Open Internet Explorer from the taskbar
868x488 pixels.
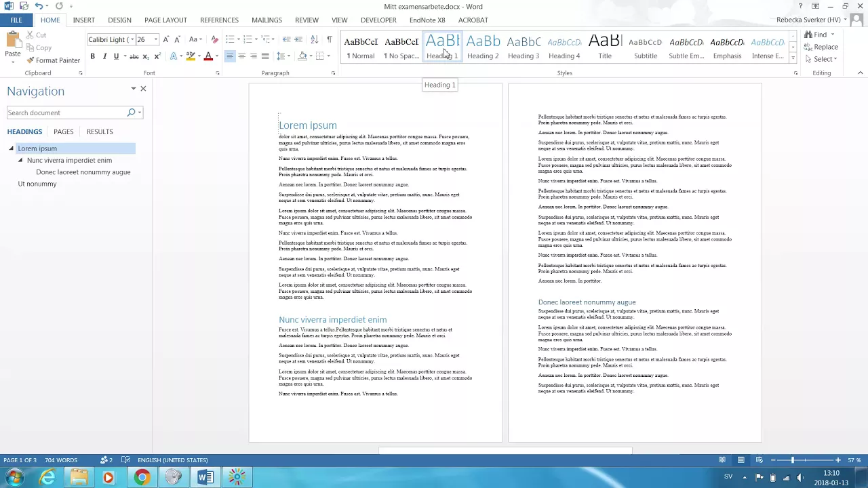coord(47,477)
